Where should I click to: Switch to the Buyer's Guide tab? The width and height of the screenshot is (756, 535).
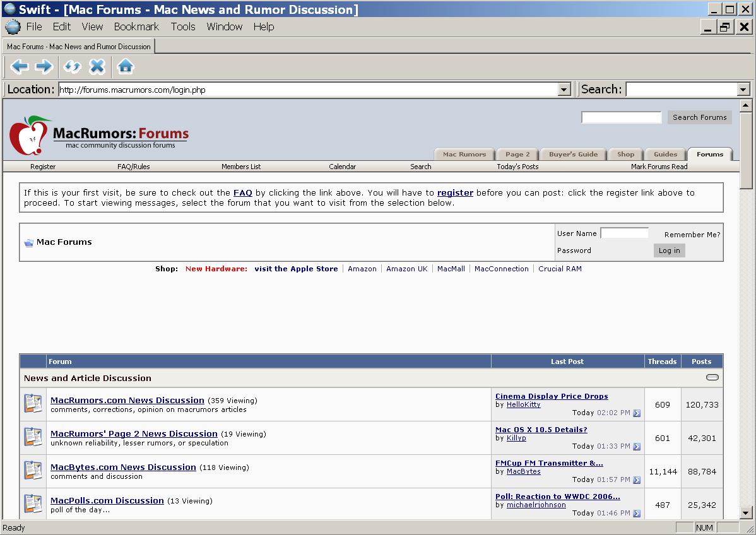(x=573, y=154)
